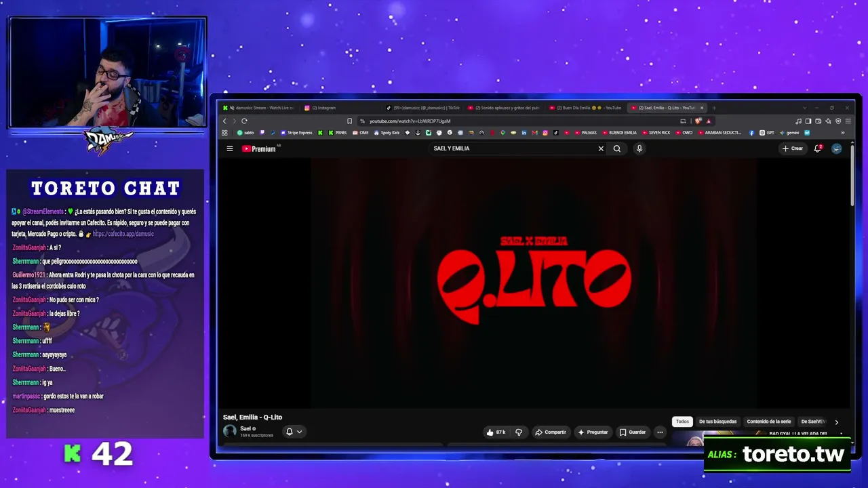Open Brave Rewards triangle icon
Screen dimensions: 868x488
(x=709, y=121)
